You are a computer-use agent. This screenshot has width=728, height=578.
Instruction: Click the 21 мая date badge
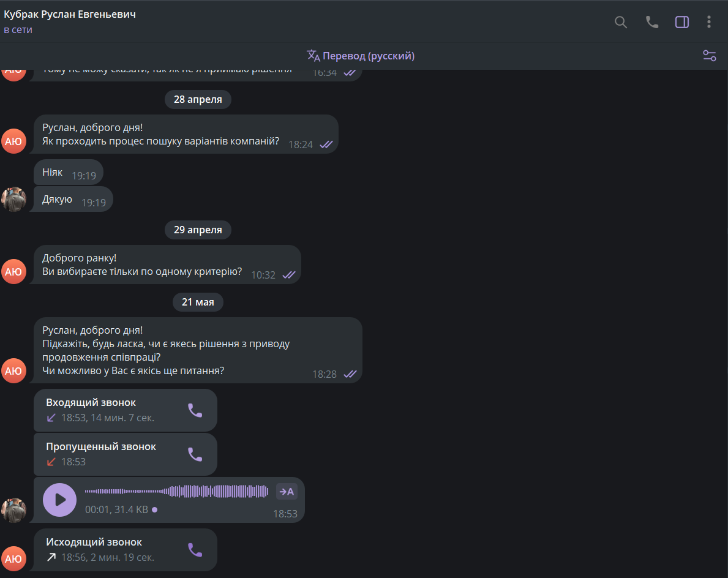(x=198, y=302)
